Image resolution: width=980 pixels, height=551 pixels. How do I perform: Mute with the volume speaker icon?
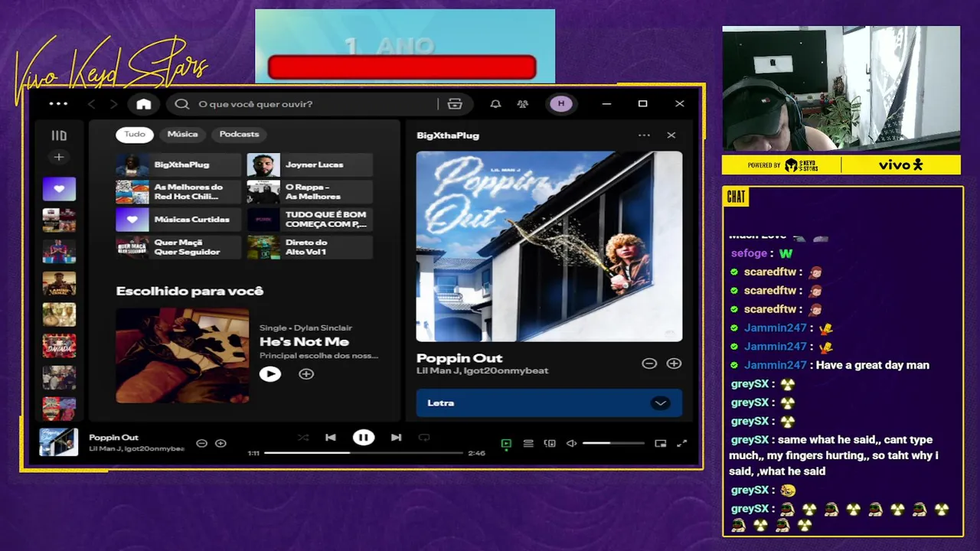coord(571,443)
